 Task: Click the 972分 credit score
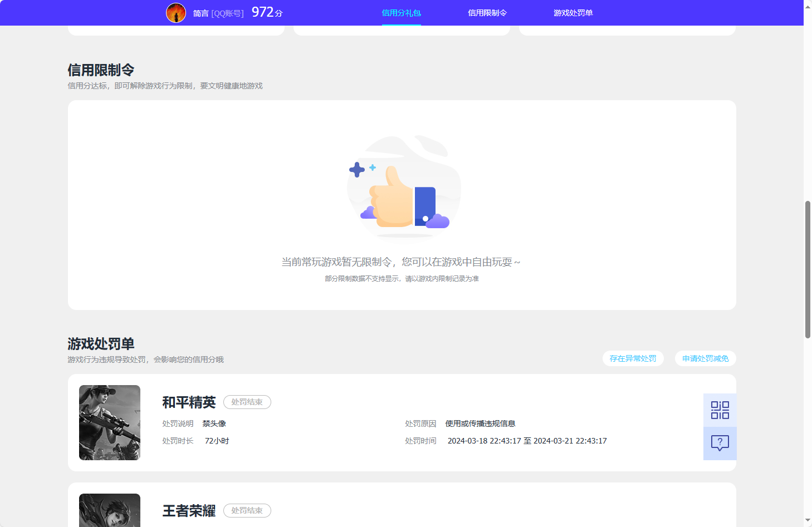266,12
